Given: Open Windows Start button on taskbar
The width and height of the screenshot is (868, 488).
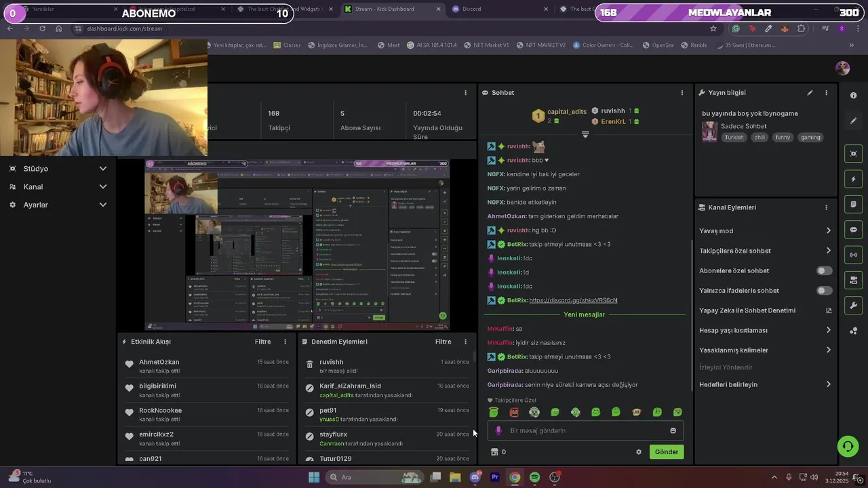Looking at the screenshot, I should coord(314,477).
